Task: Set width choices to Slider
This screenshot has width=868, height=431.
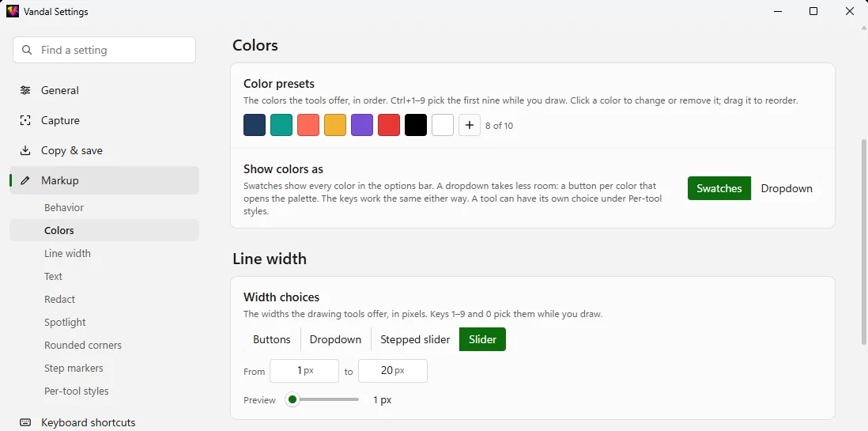Action: pyautogui.click(x=483, y=339)
